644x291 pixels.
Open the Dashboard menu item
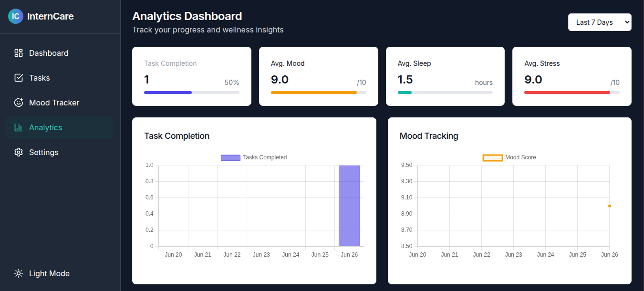(49, 53)
